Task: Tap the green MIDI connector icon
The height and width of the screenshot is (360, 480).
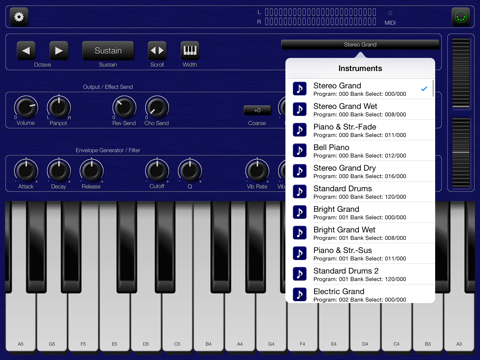Action: 461,17
